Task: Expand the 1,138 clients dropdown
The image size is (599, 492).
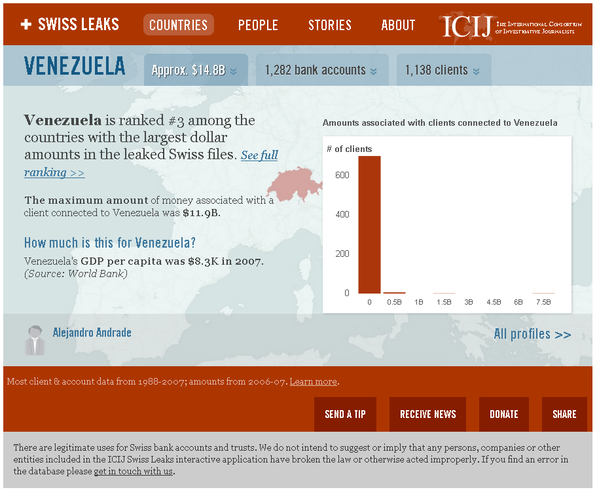Action: click(x=444, y=70)
